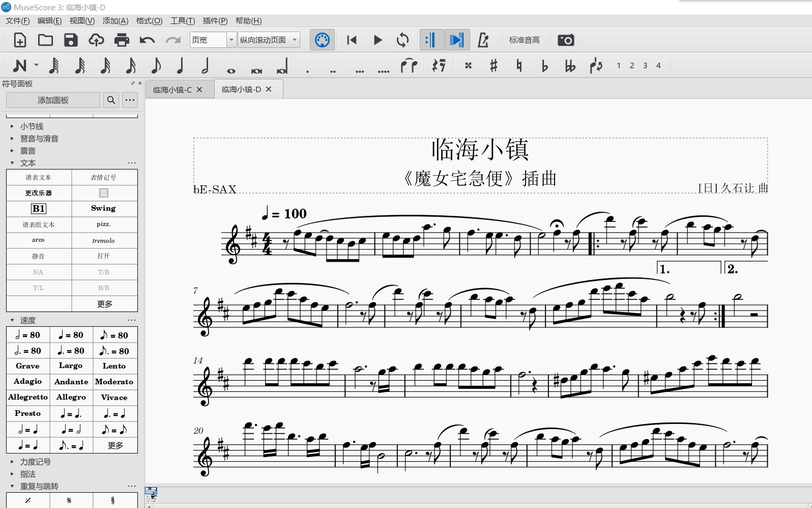The height and width of the screenshot is (508, 812).
Task: Toggle play repeats button
Action: pos(431,40)
